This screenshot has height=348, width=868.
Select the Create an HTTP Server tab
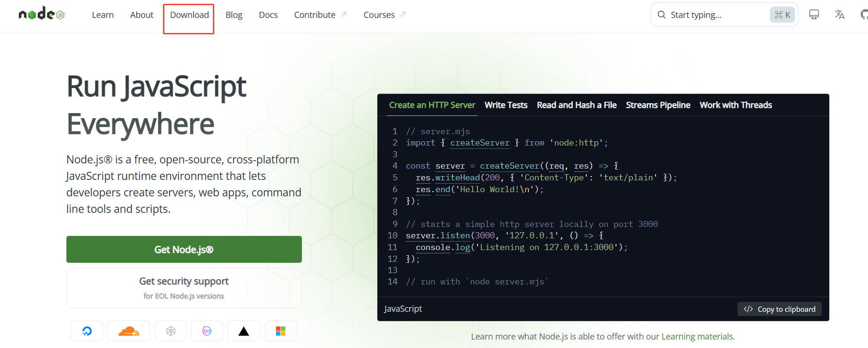click(x=432, y=105)
